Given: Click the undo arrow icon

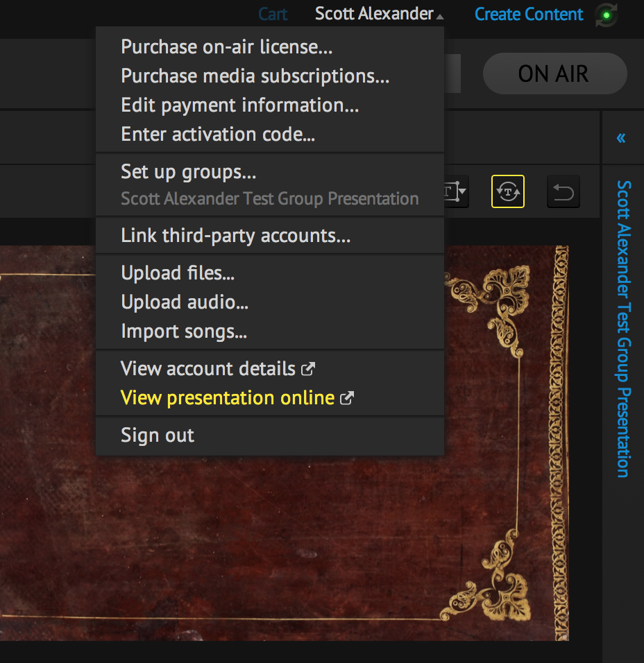Looking at the screenshot, I should pyautogui.click(x=563, y=191).
